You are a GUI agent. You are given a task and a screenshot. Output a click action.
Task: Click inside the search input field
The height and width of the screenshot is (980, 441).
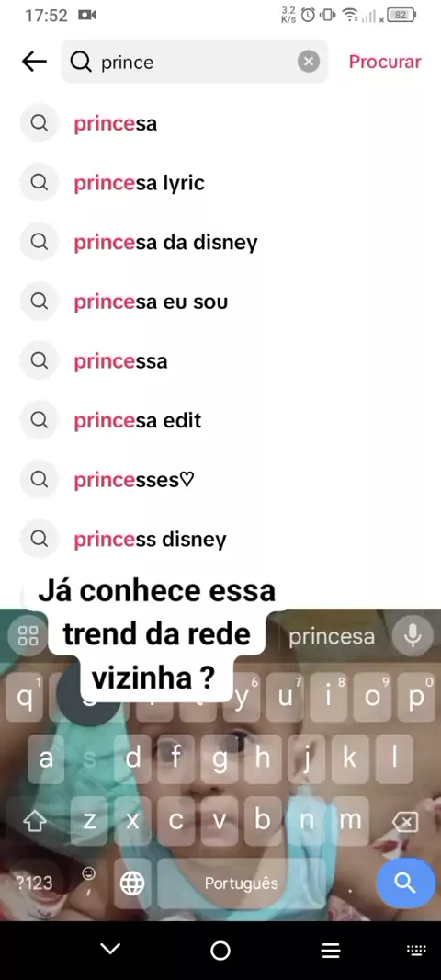point(194,62)
